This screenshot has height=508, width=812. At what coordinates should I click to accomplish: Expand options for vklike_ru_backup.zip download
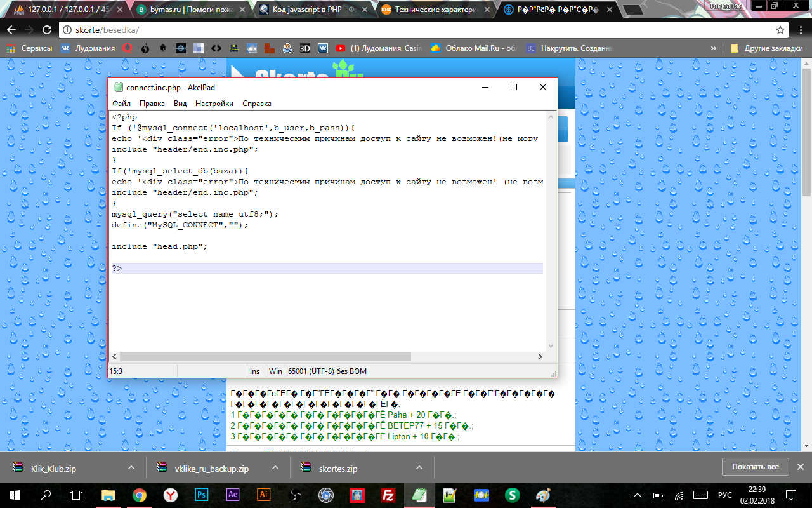pyautogui.click(x=275, y=467)
